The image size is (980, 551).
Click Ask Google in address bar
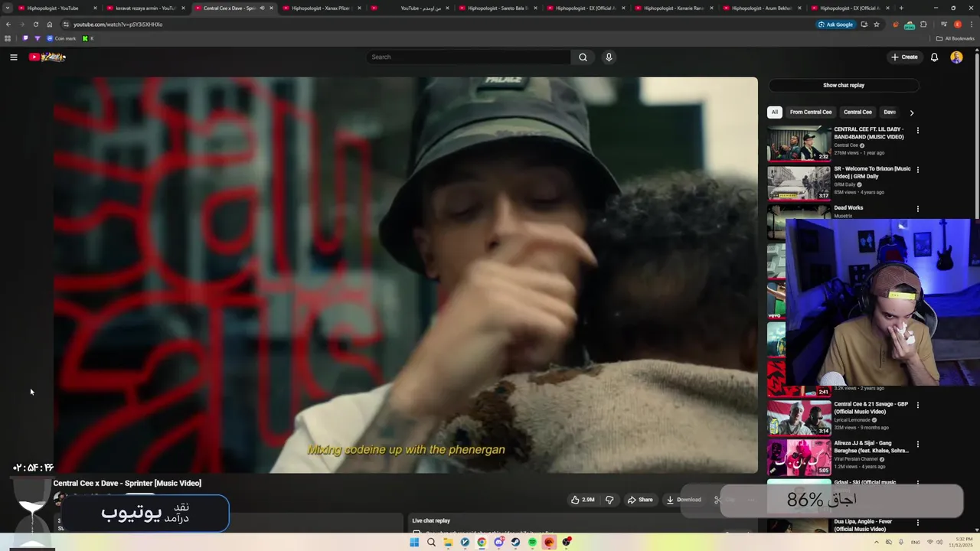coord(835,24)
